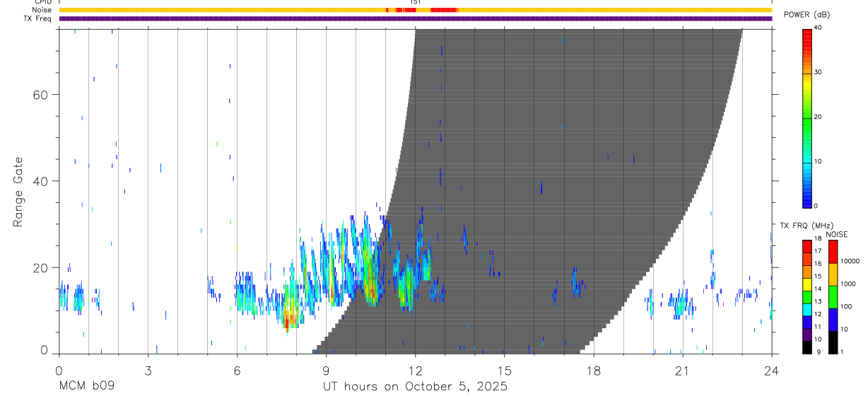Click the red swatch in the NOISE legend
868x401 pixels.
(x=833, y=252)
